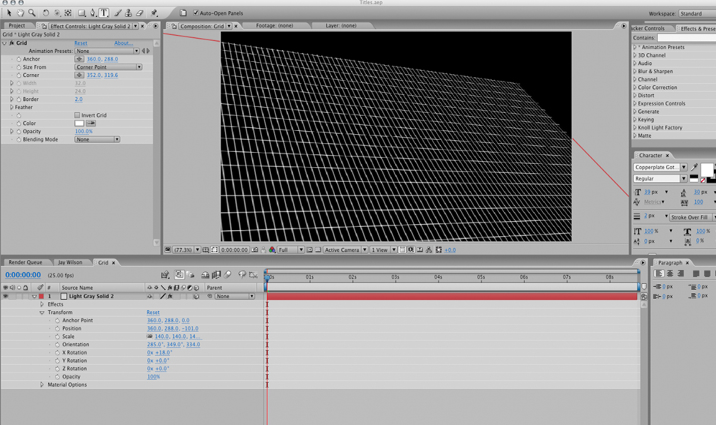Viewport: 716px width, 425px height.
Task: Uncheck Auto-Open Panels
Action: pyautogui.click(x=195, y=13)
